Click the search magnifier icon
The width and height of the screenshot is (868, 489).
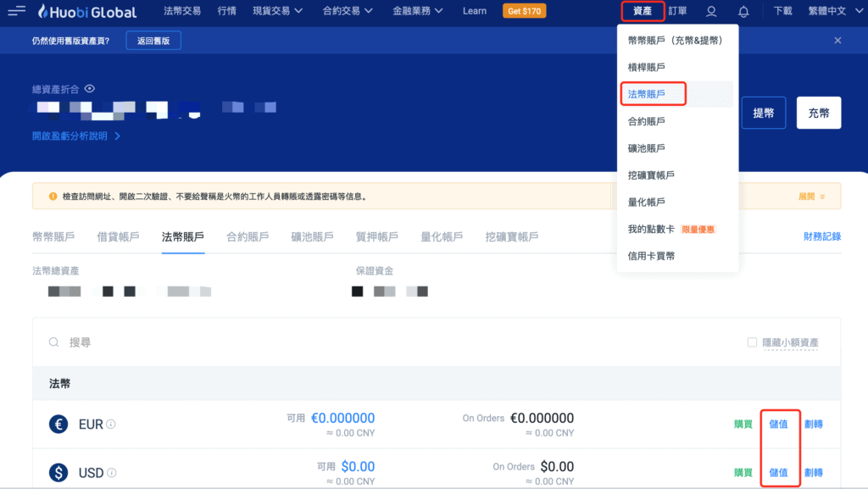tap(53, 342)
